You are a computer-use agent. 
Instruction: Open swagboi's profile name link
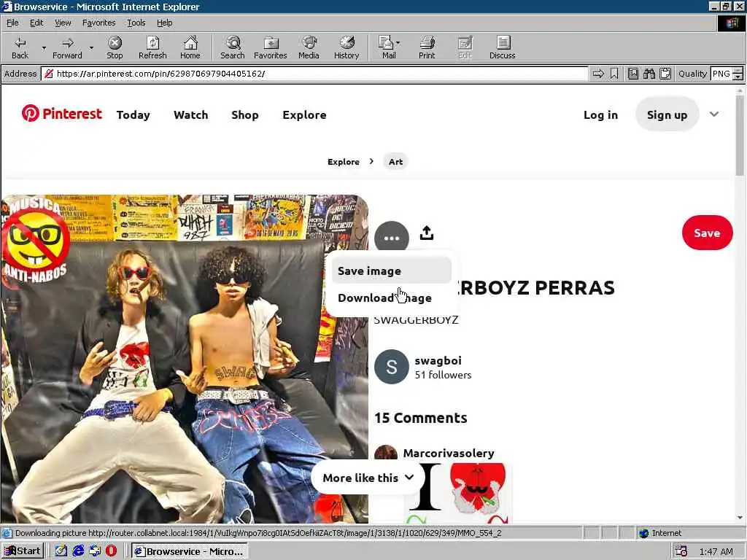438,360
